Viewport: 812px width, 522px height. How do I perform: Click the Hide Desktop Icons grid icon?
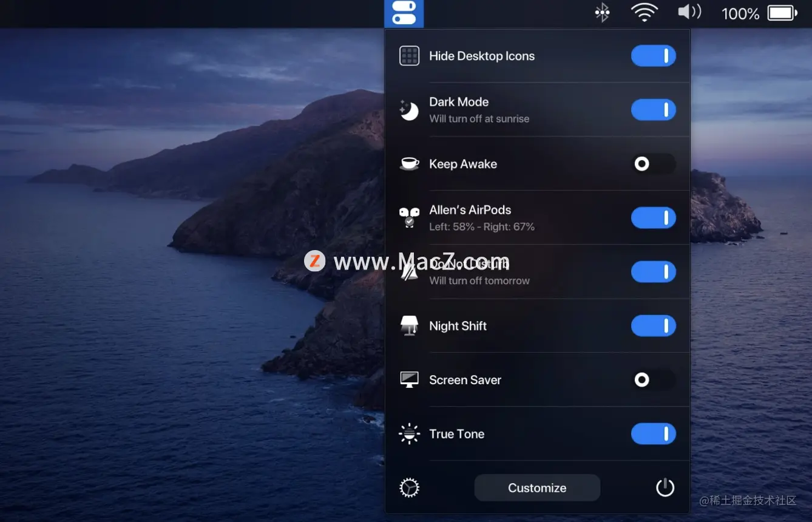click(410, 56)
